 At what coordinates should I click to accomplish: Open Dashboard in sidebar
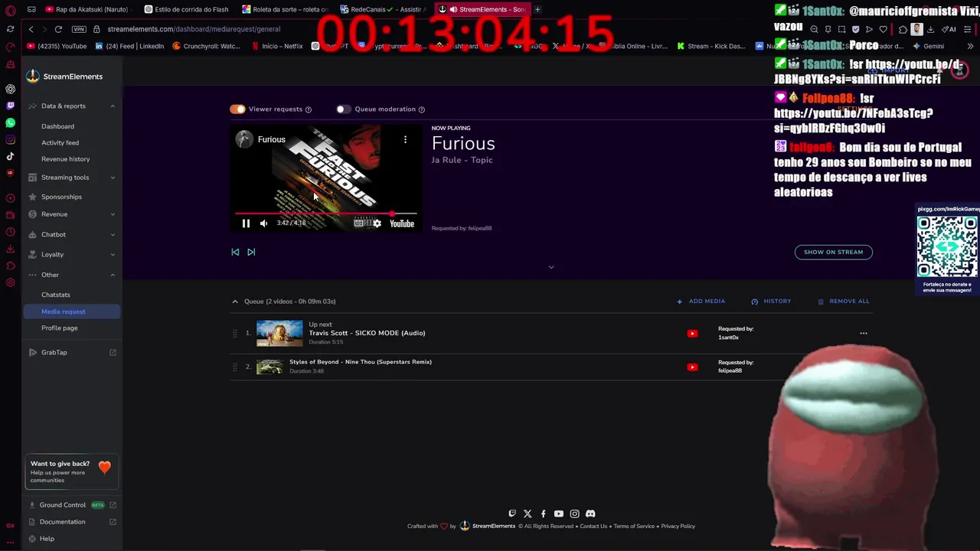point(57,126)
